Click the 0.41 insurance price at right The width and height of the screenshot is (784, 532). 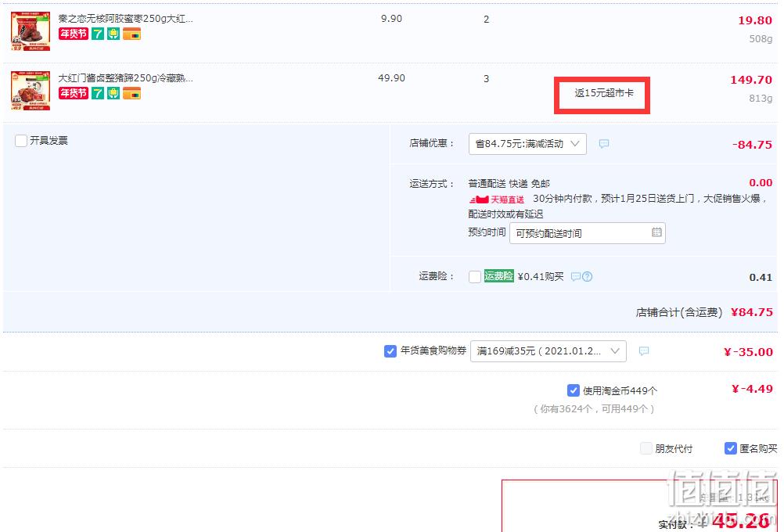(761, 278)
